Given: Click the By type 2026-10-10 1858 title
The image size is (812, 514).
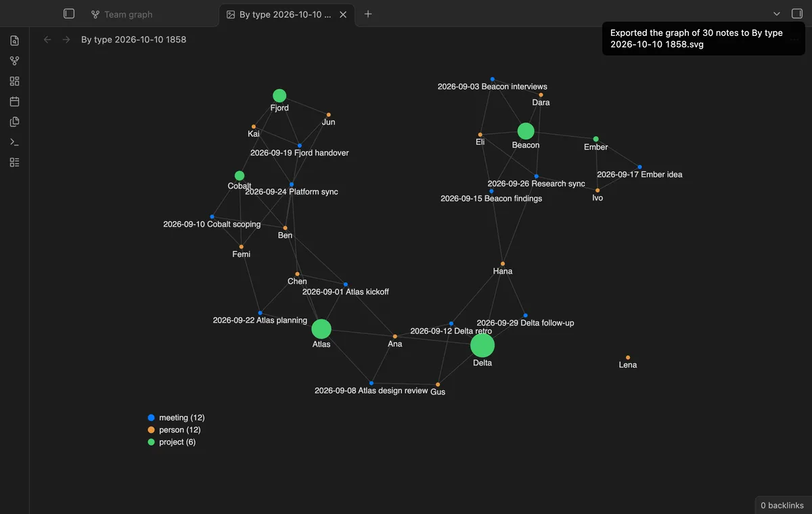Looking at the screenshot, I should [133, 39].
